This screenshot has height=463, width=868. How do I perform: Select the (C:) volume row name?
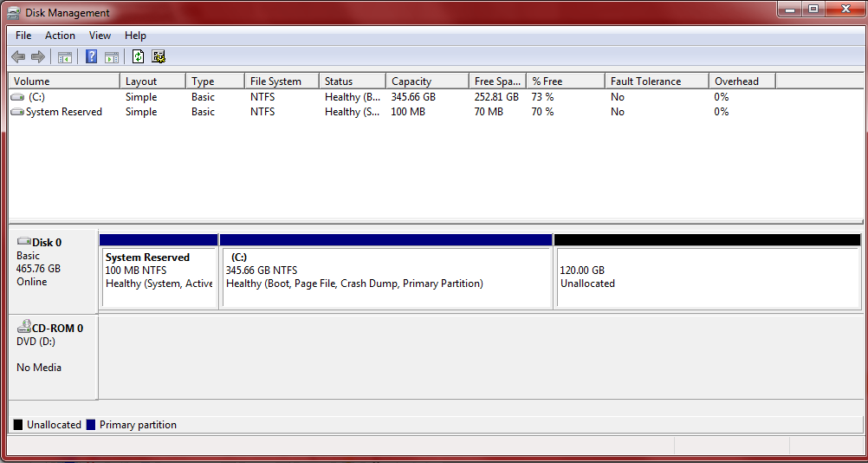pos(36,97)
